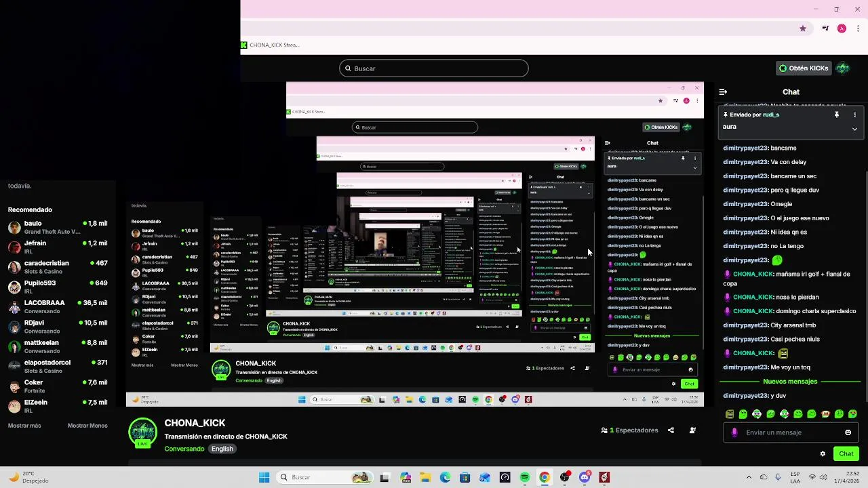Open recommended channel elapostadorcol

coord(58,366)
